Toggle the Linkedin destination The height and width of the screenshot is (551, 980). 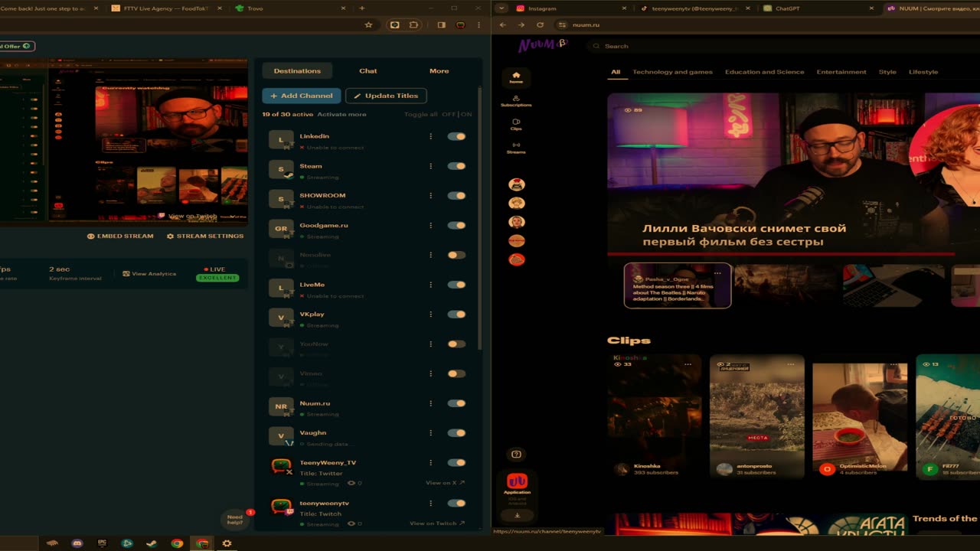click(456, 136)
